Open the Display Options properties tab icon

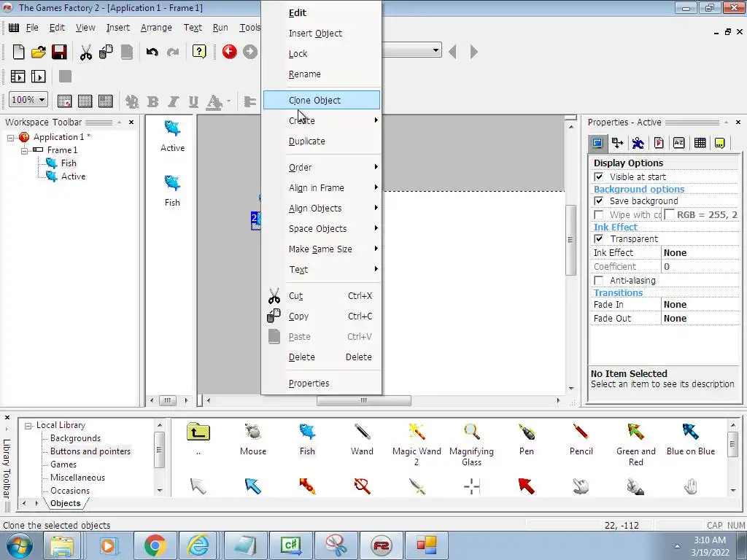tap(597, 143)
